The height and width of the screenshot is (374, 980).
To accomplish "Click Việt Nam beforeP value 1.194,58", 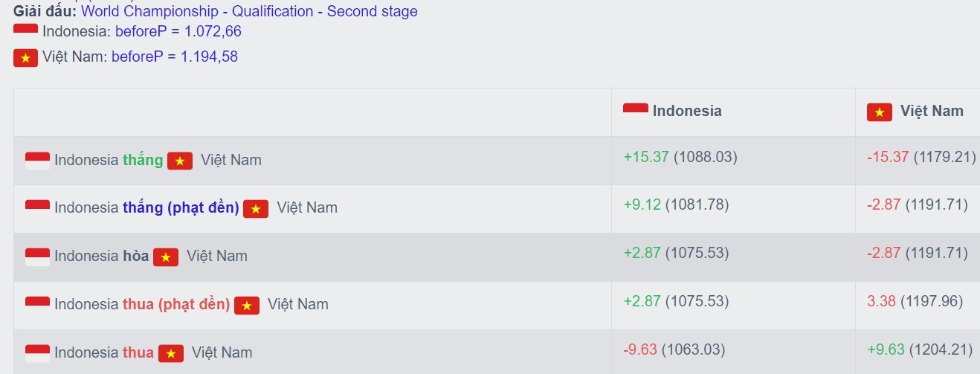I will coord(175,57).
